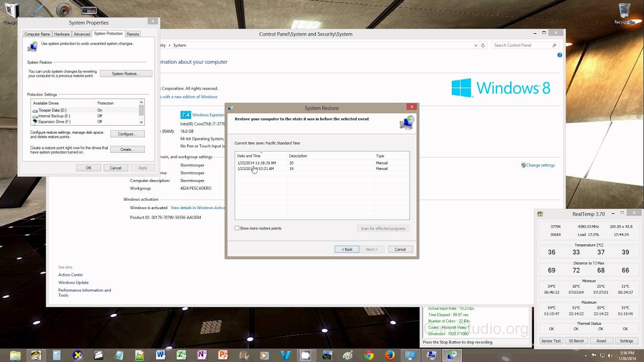The width and height of the screenshot is (644, 362).
Task: Select Trooper Data (D:) drive
Action: (85, 110)
